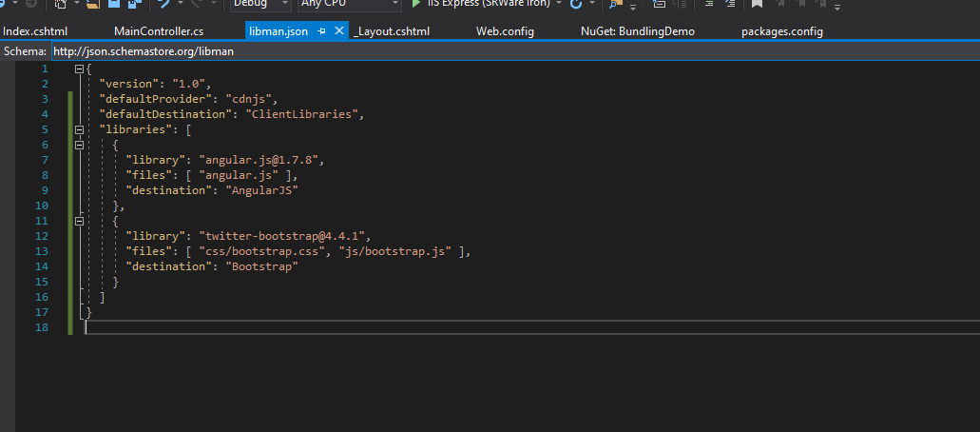Open the dropdown arrow beside Refresh icon

coord(592,3)
